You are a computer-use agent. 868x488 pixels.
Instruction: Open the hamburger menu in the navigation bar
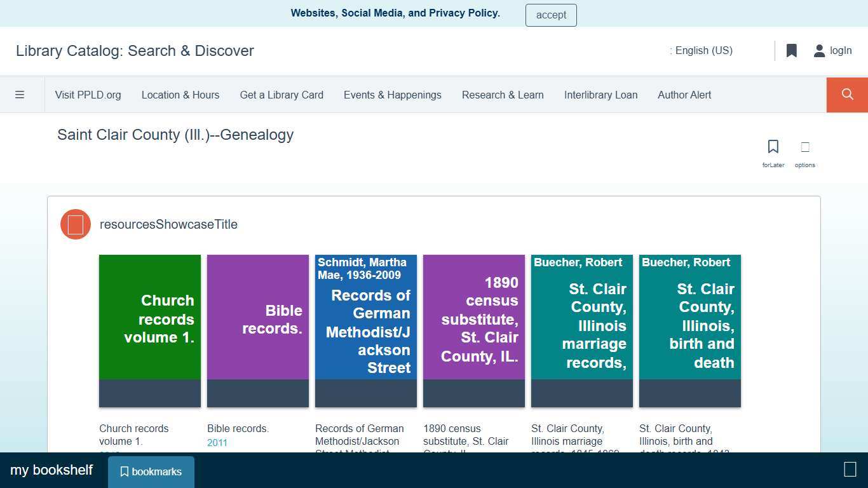20,94
